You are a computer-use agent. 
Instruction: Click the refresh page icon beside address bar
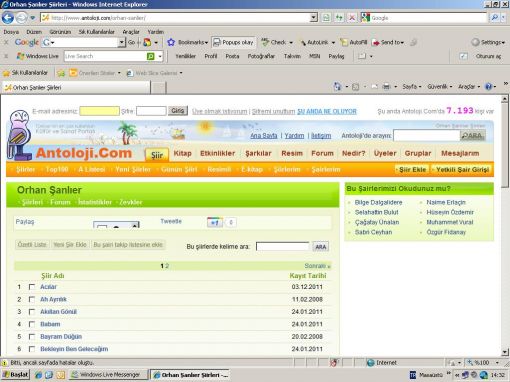339,18
